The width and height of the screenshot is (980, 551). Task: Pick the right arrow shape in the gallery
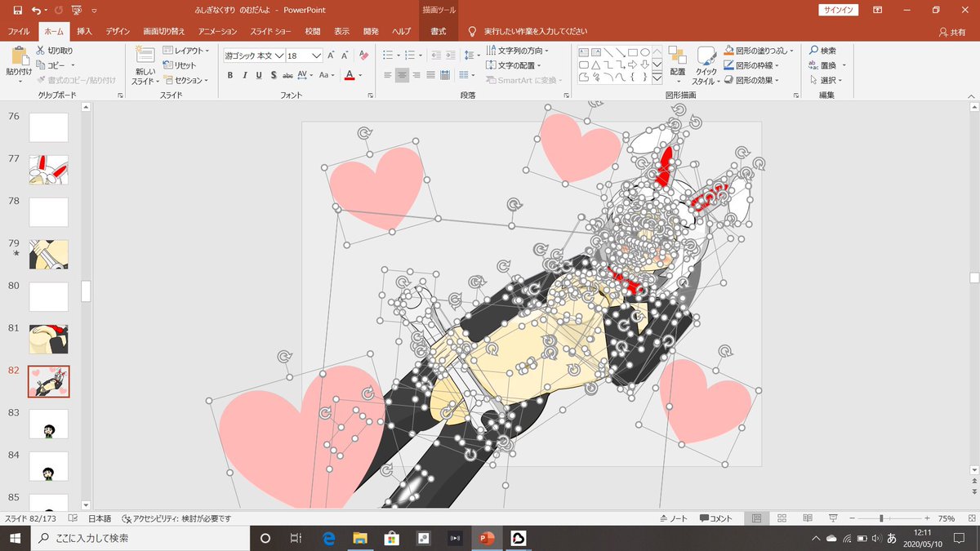tap(633, 65)
